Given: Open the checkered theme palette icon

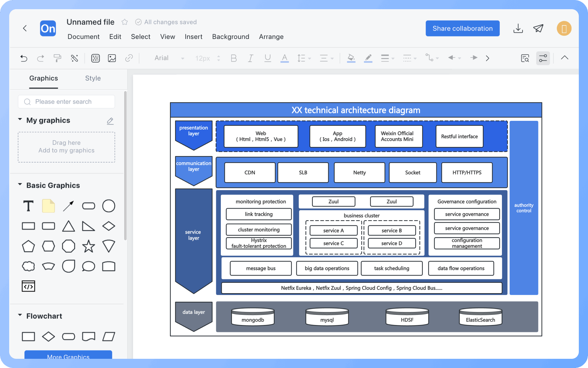Looking at the screenshot, I should [96, 58].
